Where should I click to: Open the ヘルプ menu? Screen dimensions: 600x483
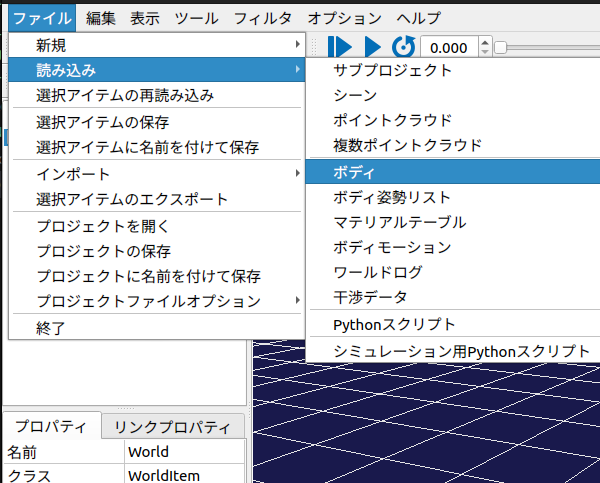coord(418,18)
